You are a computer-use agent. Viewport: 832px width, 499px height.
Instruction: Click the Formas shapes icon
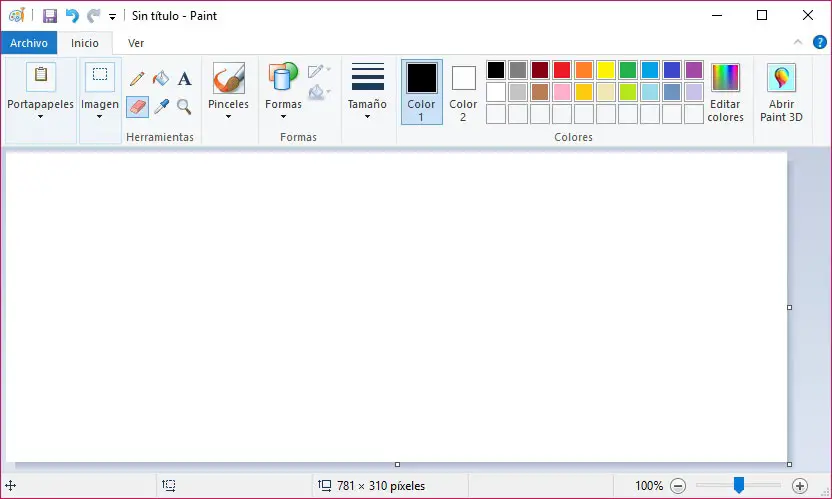tap(283, 77)
